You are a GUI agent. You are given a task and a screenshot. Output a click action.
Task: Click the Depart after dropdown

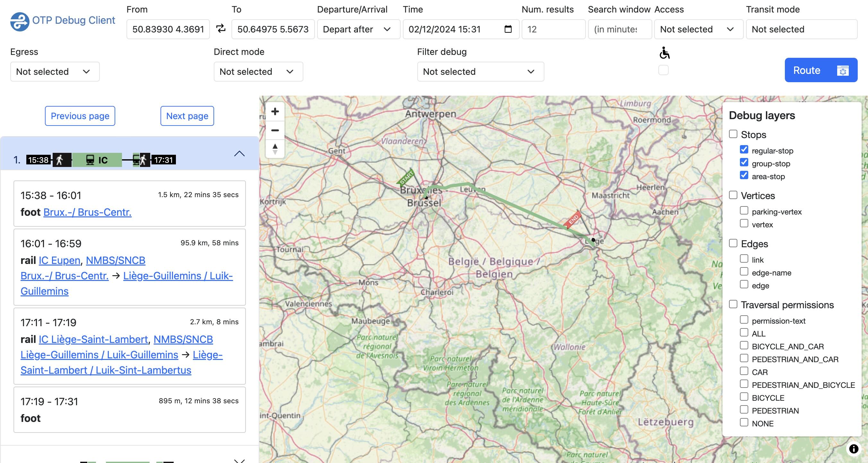pyautogui.click(x=357, y=29)
